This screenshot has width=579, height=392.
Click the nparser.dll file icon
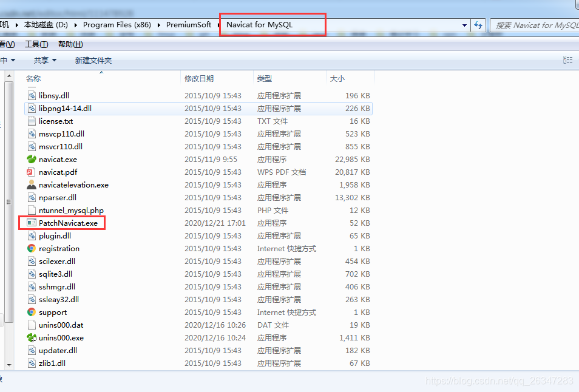(32, 197)
